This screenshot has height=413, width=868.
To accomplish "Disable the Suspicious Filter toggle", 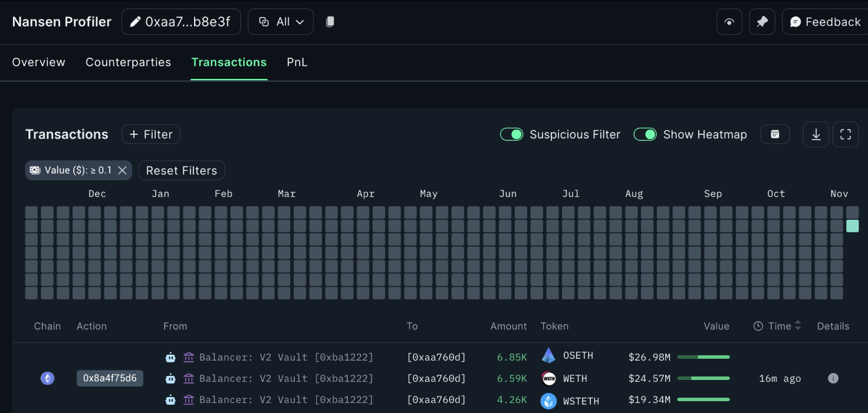I will 511,134.
